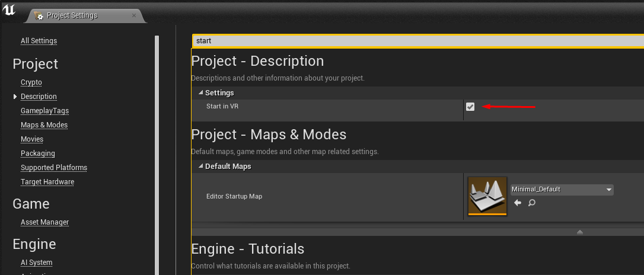Click the Project Settings tab gear icon
This screenshot has height=275, width=644.
pos(39,15)
